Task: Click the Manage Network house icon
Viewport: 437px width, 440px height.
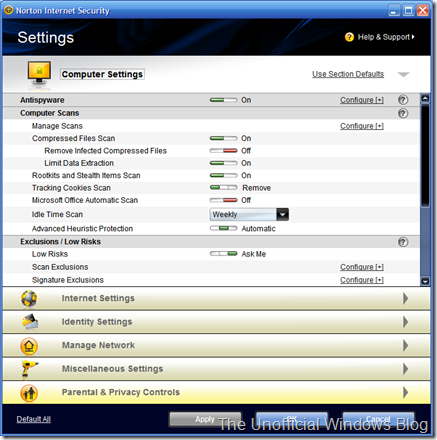Action: point(29,346)
